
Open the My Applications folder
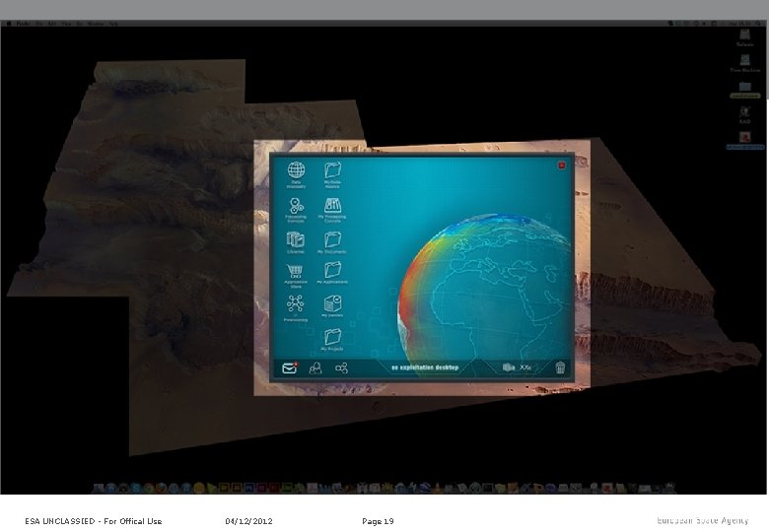click(332, 270)
